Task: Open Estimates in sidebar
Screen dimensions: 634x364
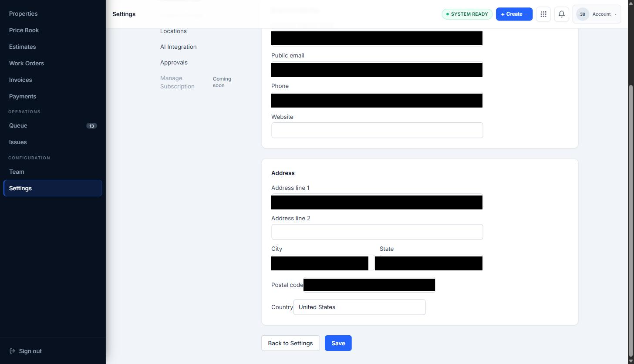Action: click(x=53, y=47)
